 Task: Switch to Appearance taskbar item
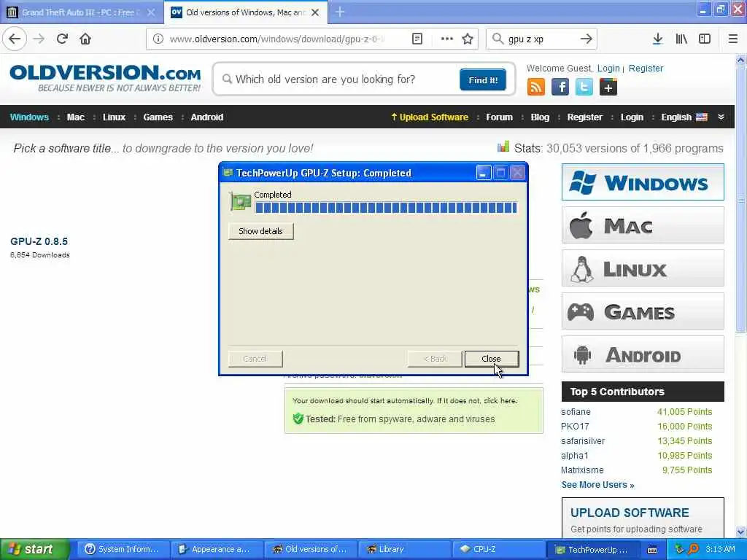216,549
